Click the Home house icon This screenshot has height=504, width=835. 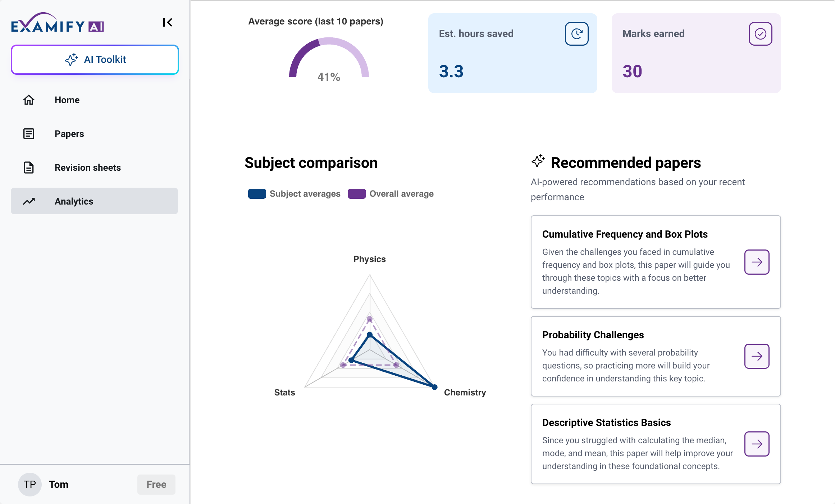[x=29, y=100]
